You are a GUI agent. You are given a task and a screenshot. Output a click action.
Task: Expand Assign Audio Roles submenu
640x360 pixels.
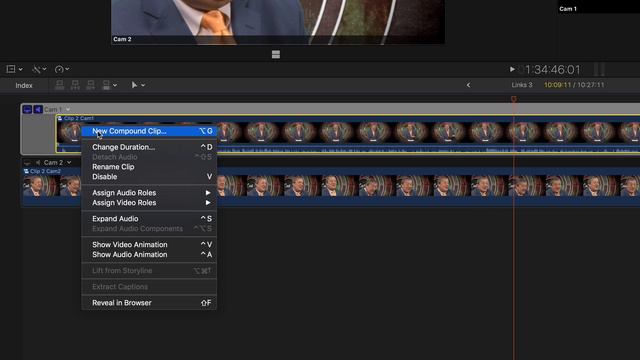(x=149, y=193)
